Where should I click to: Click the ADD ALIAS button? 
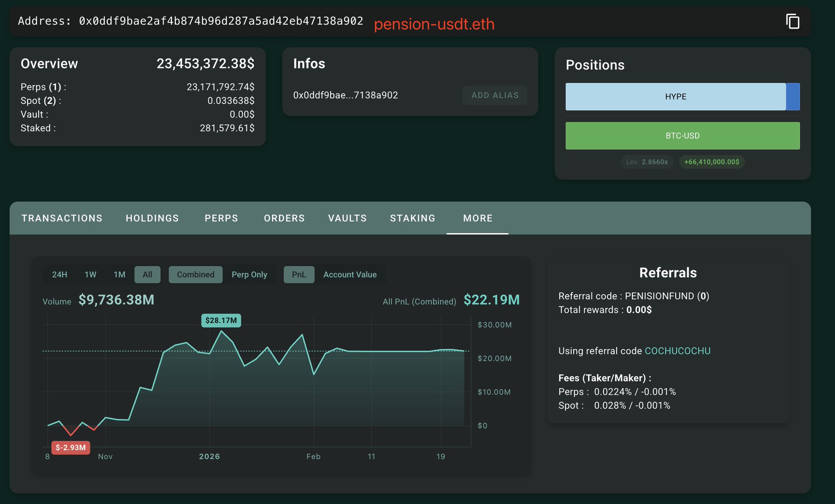pyautogui.click(x=495, y=95)
